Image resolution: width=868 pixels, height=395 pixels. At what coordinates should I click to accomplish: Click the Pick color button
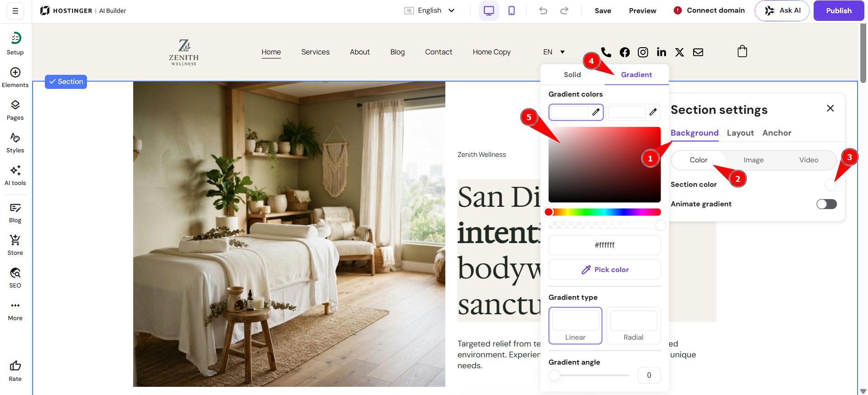pos(605,269)
